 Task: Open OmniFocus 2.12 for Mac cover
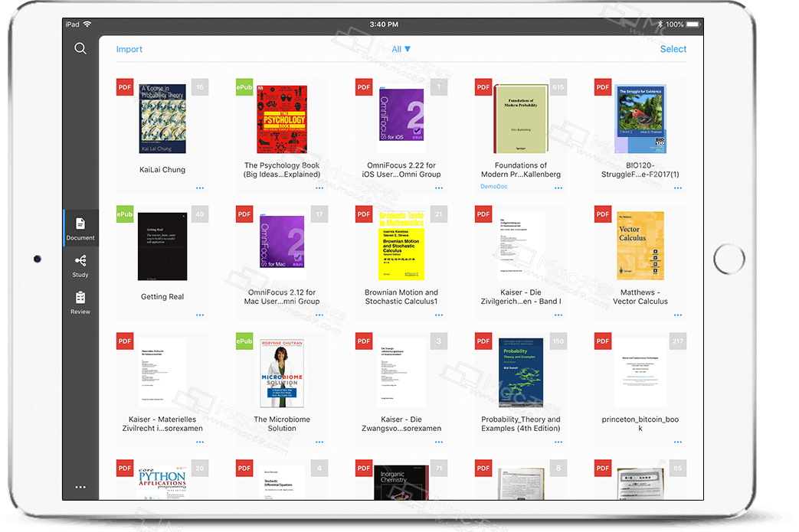282,246
